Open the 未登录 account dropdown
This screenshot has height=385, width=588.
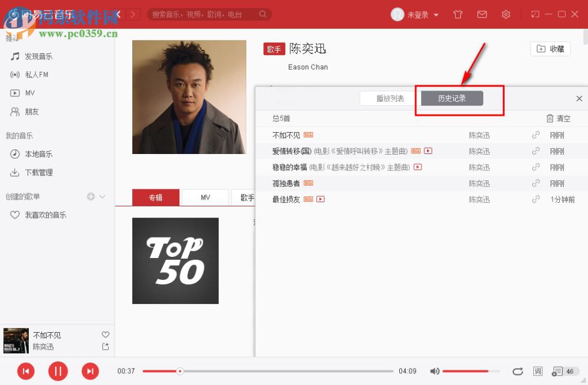419,14
